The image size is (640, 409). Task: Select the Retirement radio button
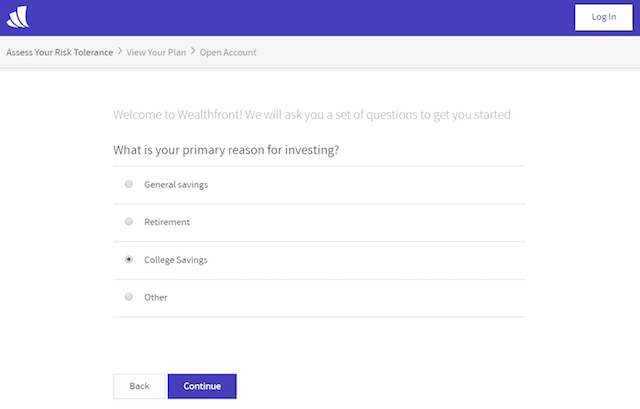click(129, 222)
